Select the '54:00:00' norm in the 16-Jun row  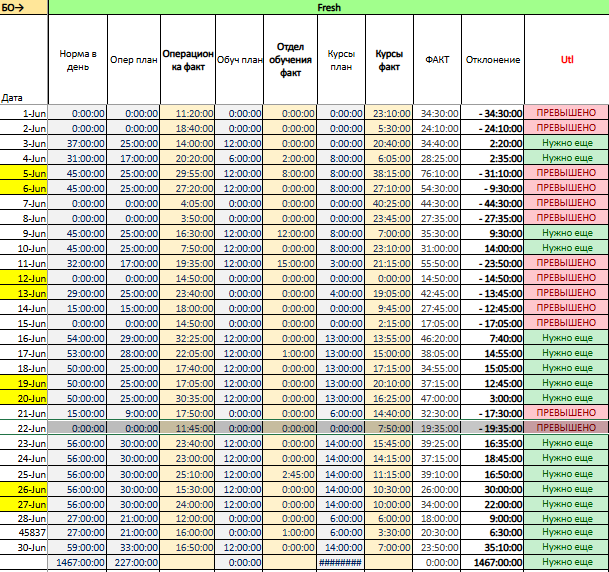[x=78, y=338]
